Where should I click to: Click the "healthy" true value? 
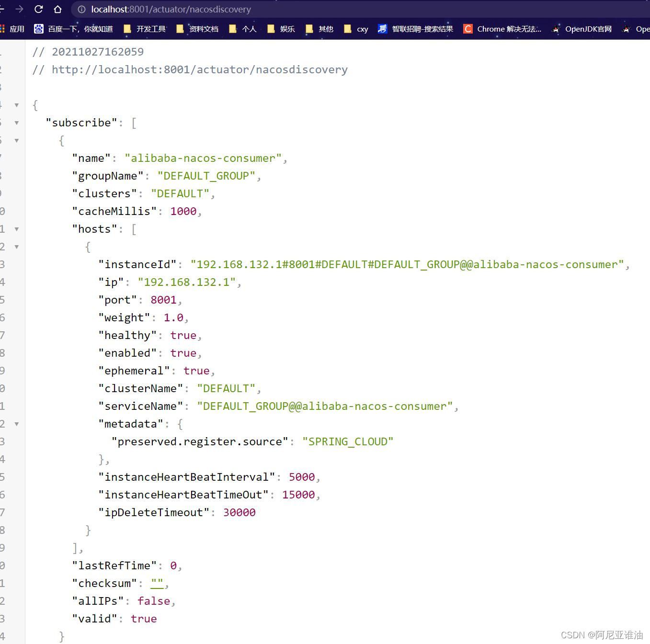point(183,335)
